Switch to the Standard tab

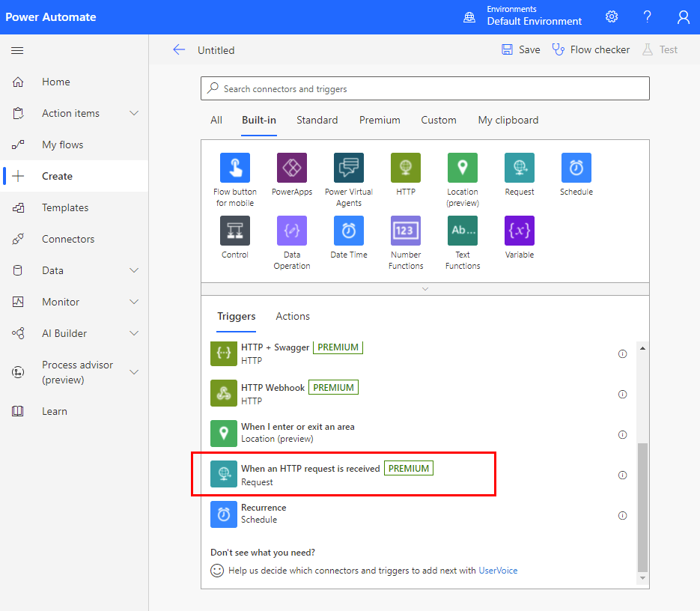click(x=317, y=120)
